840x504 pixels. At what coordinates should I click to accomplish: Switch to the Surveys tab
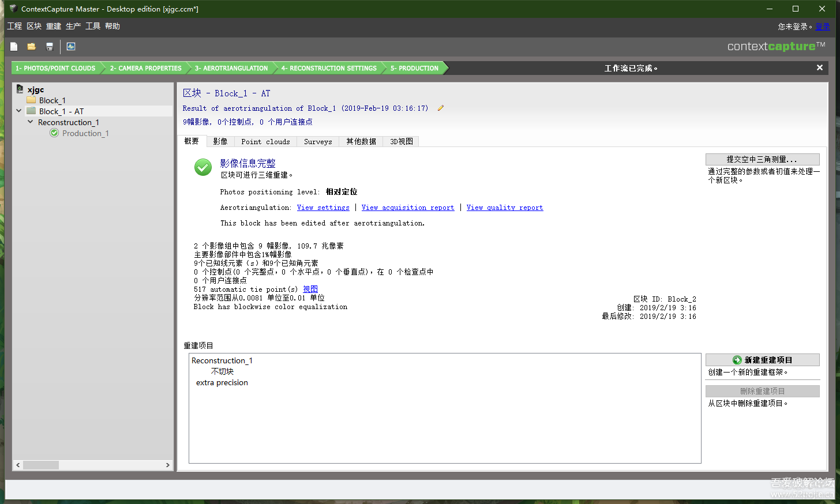point(318,141)
